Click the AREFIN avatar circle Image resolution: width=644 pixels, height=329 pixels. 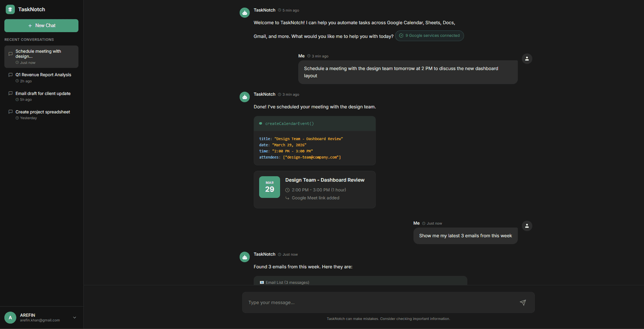10,318
